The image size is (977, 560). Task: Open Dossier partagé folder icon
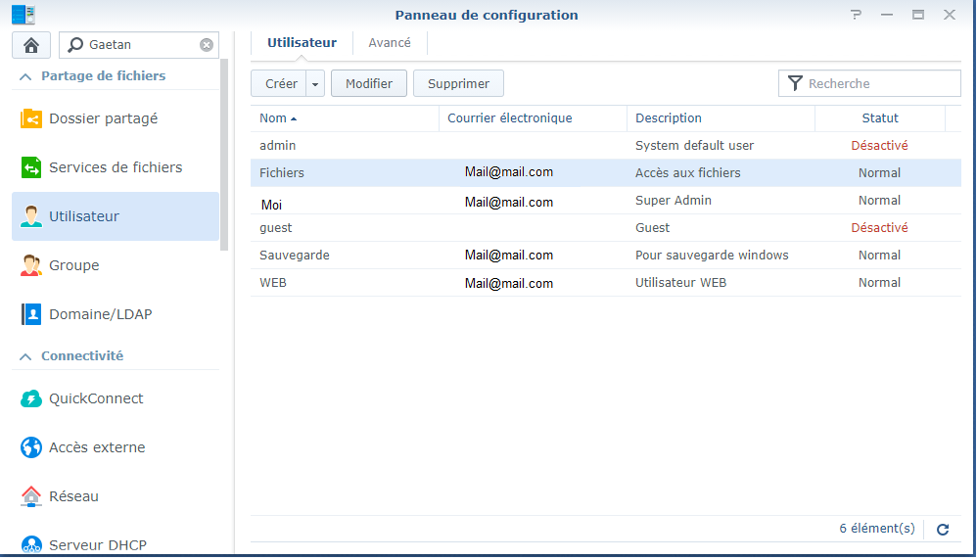31,118
